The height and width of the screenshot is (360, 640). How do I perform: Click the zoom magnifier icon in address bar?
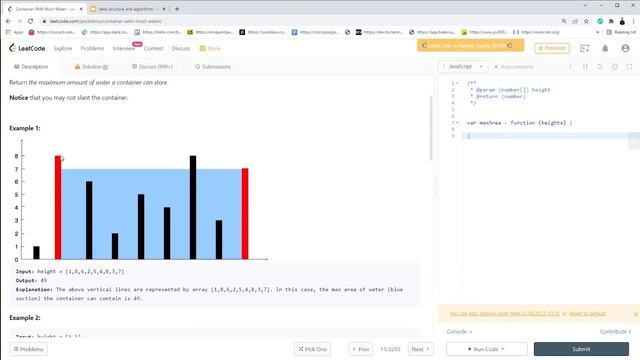click(564, 21)
